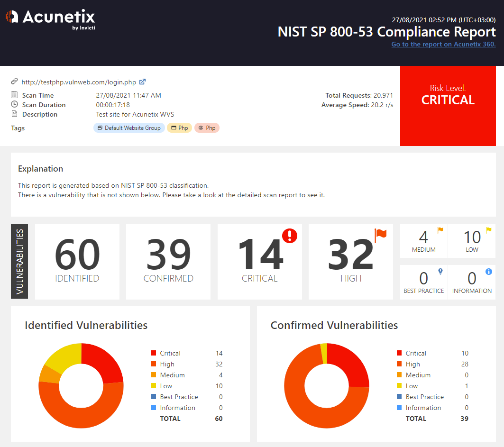Click the lightbulb icon on the Best Practice card
Image resolution: width=504 pixels, height=447 pixels.
(440, 272)
